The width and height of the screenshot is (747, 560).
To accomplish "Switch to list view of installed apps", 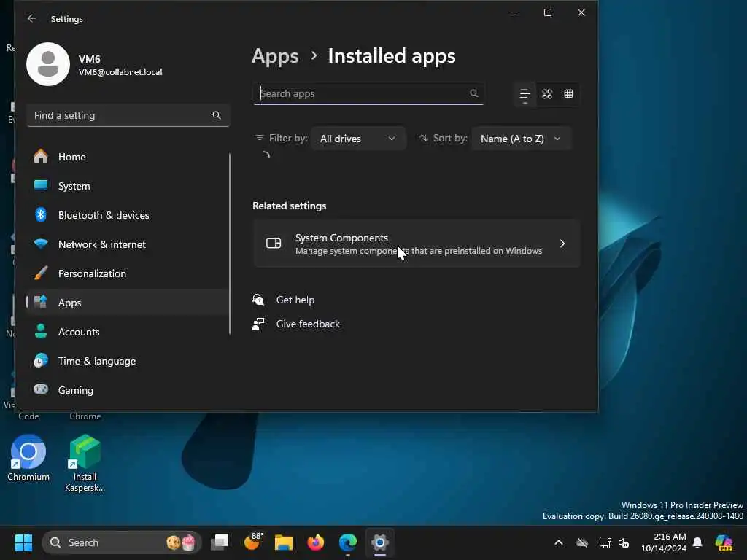I will (x=525, y=94).
